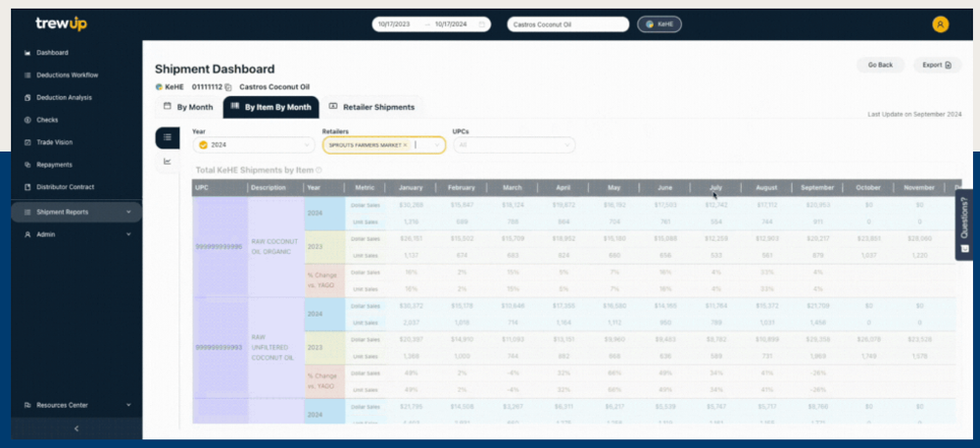
Task: Click info icon beside Total KeHE Shipments
Action: click(318, 170)
